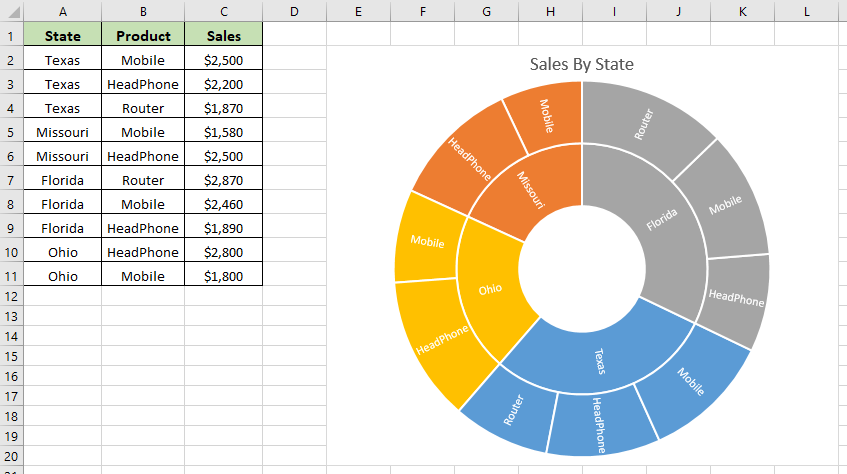This screenshot has height=474, width=847.
Task: Select the $2,870 sales cell
Action: [224, 180]
